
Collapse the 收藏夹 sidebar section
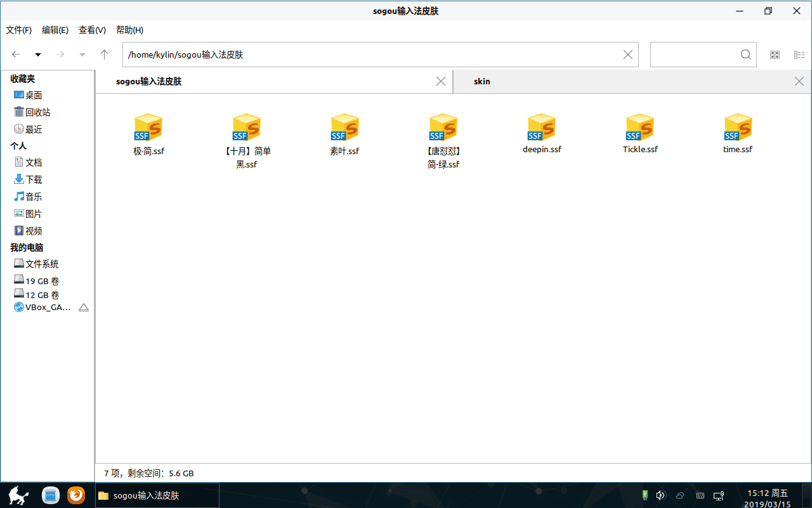[x=23, y=79]
